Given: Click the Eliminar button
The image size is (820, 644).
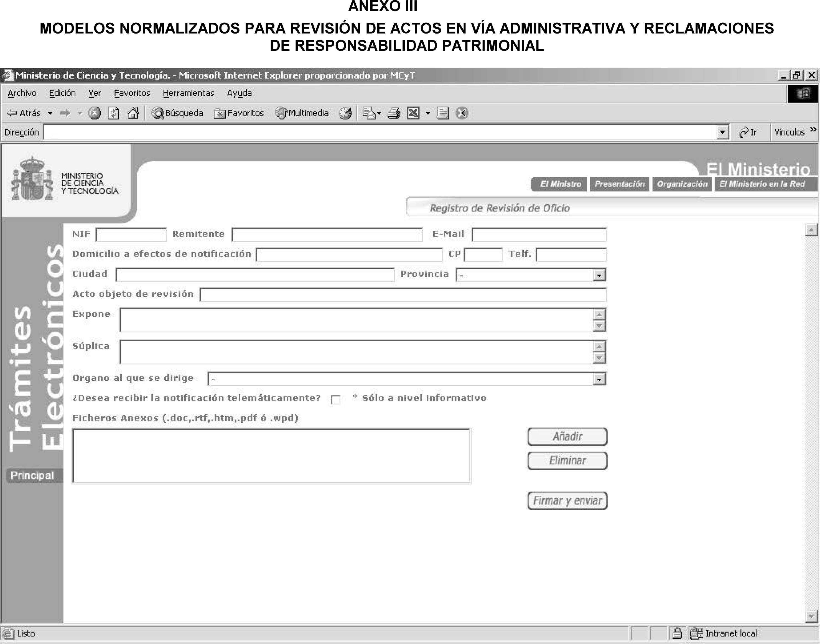Looking at the screenshot, I should click(567, 461).
